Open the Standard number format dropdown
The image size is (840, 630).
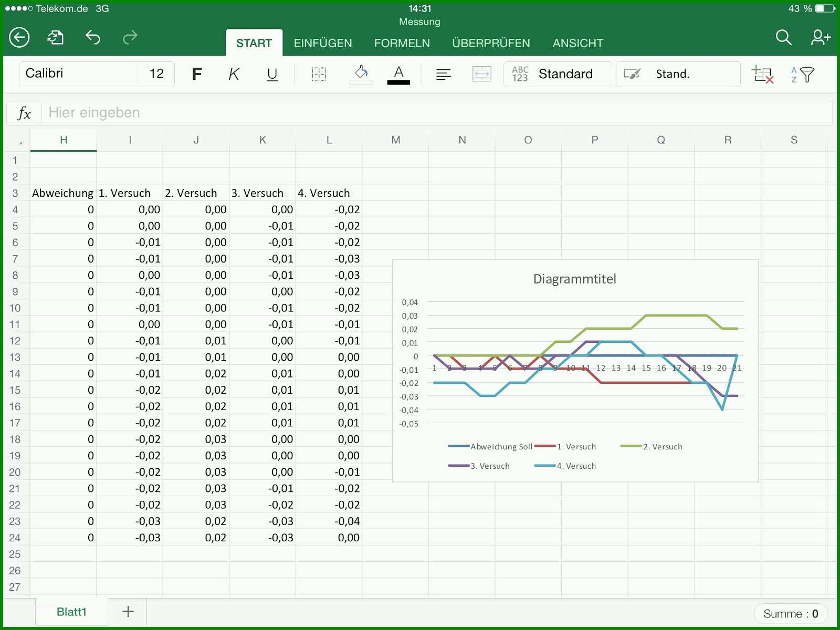558,74
